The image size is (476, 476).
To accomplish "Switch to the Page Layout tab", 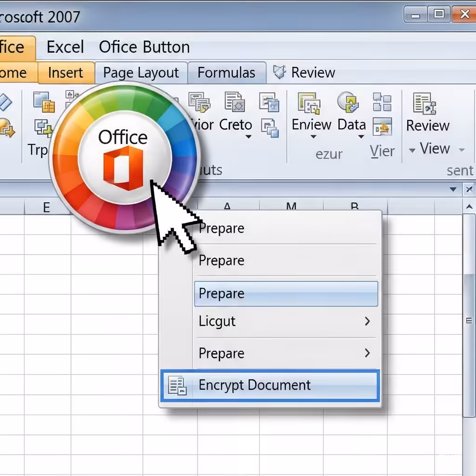I will click(x=141, y=73).
